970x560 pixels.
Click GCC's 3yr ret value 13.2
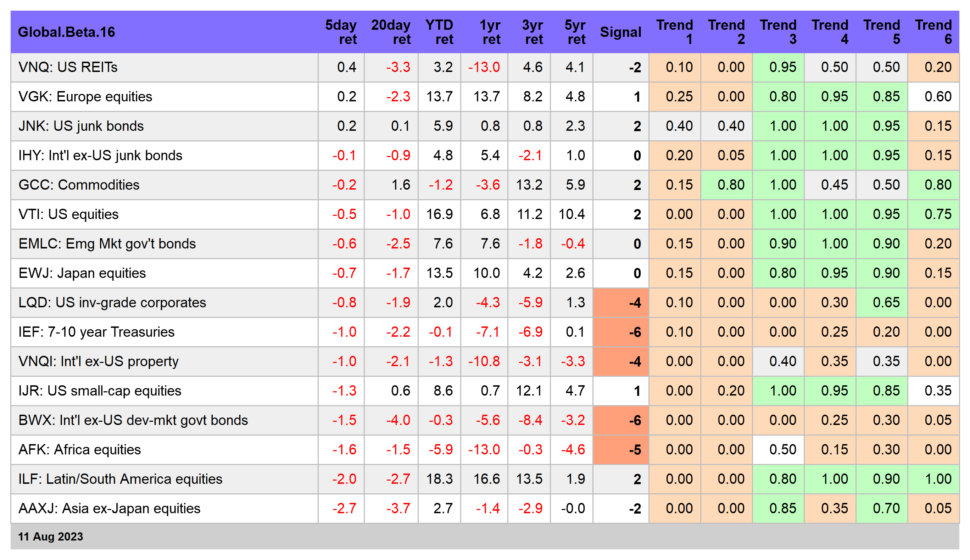[529, 185]
